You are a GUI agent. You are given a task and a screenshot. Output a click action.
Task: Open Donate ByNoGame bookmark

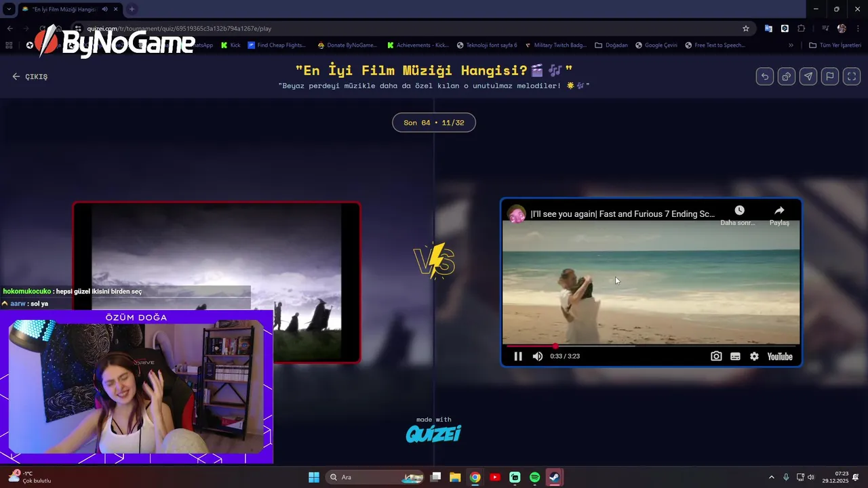[347, 45]
